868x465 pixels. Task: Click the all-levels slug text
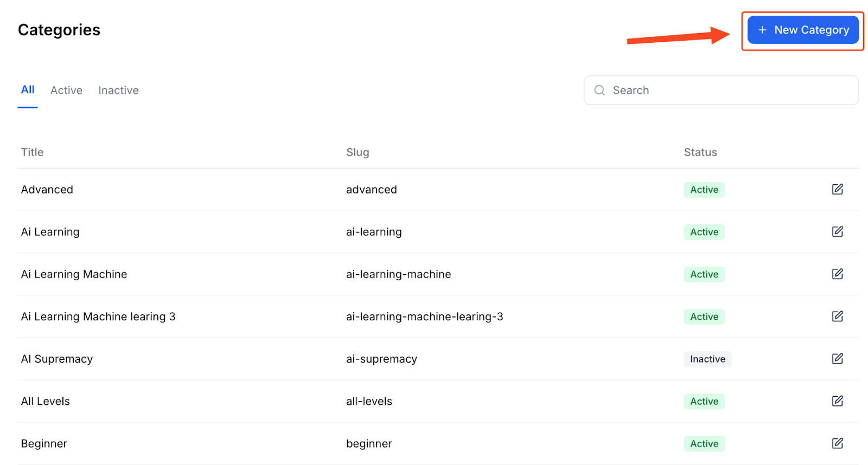click(369, 401)
